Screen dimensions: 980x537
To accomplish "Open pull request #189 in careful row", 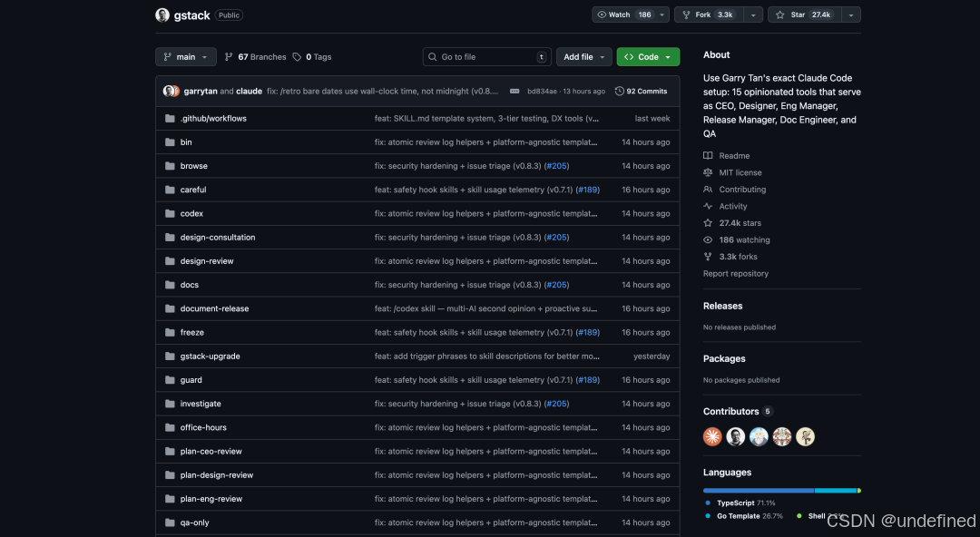I will [x=587, y=190].
